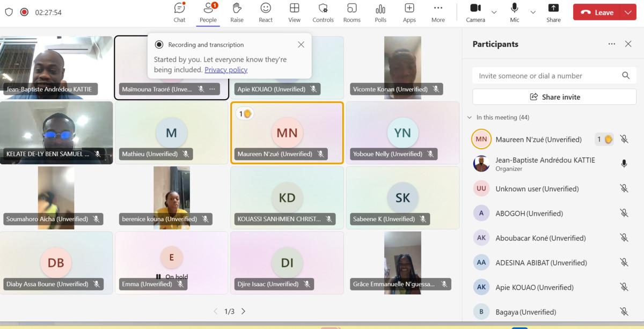Select Jean-Baptiste Andrédou KATTIE's video tile
The width and height of the screenshot is (644, 329).
click(56, 68)
